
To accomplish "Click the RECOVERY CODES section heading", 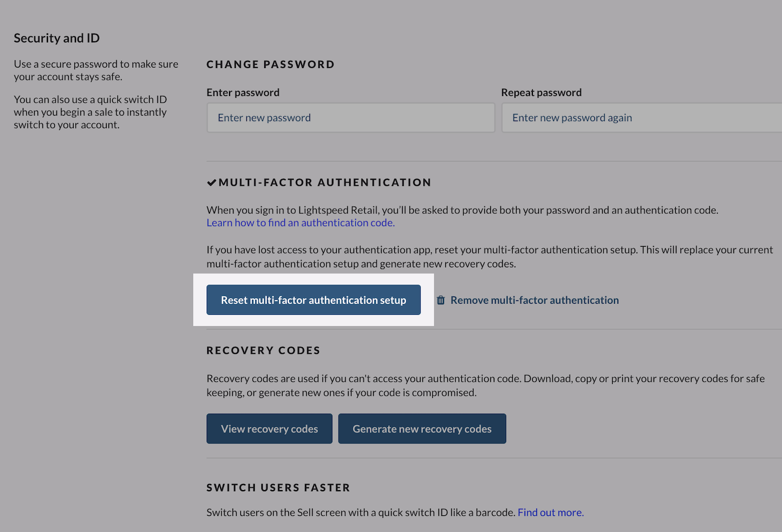I will 263,351.
